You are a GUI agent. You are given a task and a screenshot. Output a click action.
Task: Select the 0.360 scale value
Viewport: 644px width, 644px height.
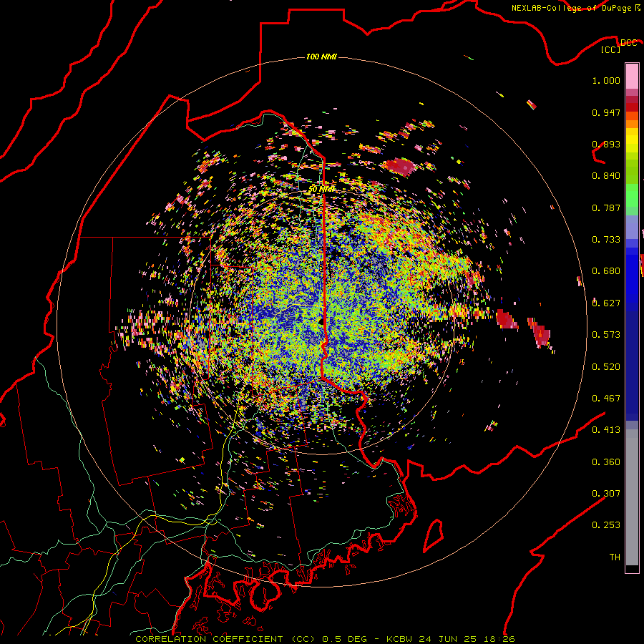(x=606, y=462)
